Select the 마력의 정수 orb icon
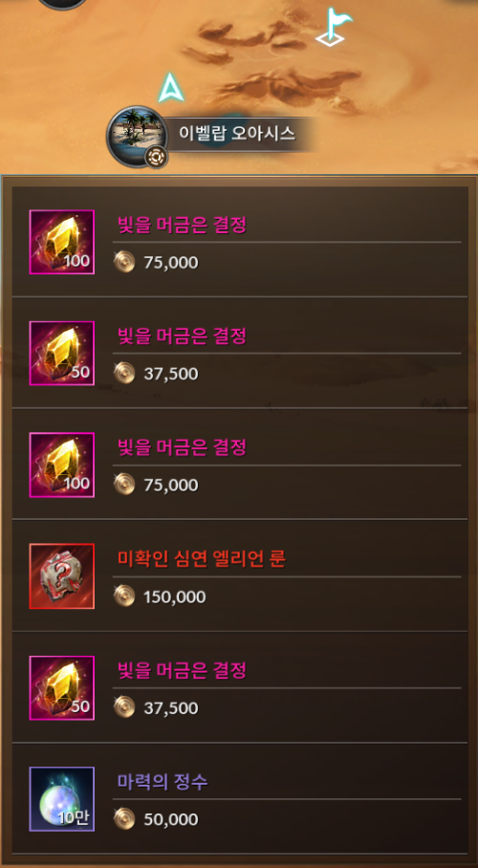The width and height of the screenshot is (478, 868). pyautogui.click(x=62, y=799)
